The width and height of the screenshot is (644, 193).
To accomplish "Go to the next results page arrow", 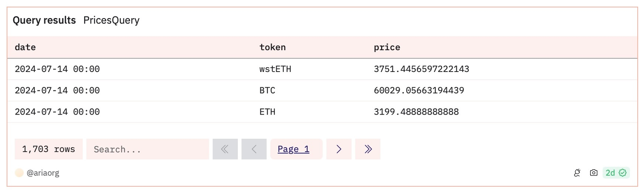I will click(x=339, y=149).
